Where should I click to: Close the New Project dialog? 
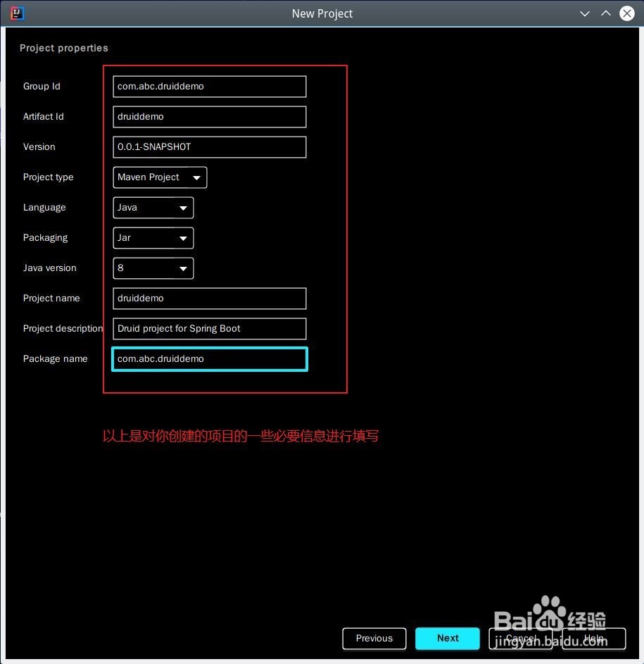pyautogui.click(x=626, y=13)
